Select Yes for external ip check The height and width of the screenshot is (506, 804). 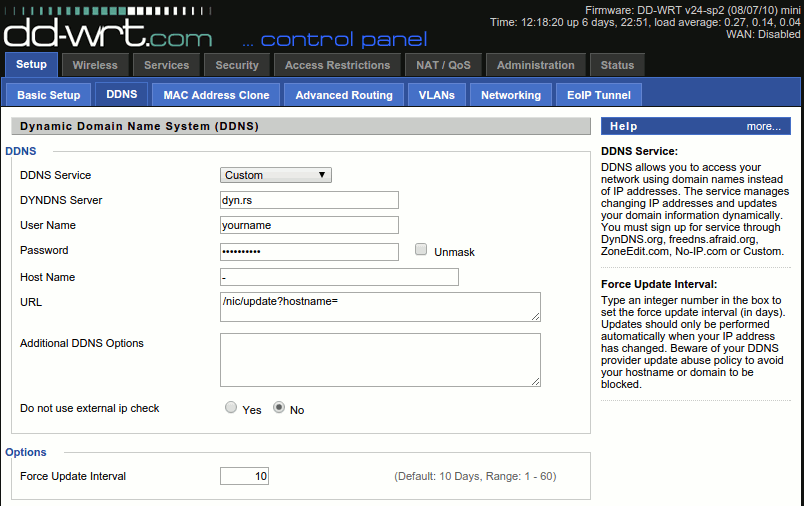pyautogui.click(x=231, y=408)
